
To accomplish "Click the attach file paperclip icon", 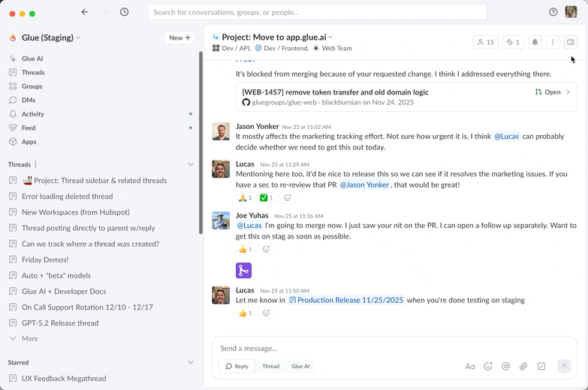I will 523,367.
